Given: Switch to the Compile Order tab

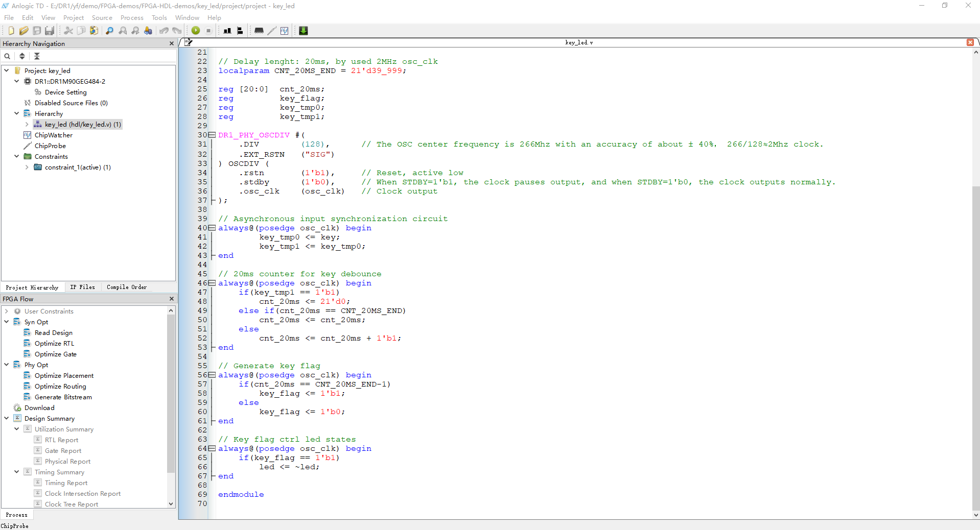Looking at the screenshot, I should click(x=127, y=287).
